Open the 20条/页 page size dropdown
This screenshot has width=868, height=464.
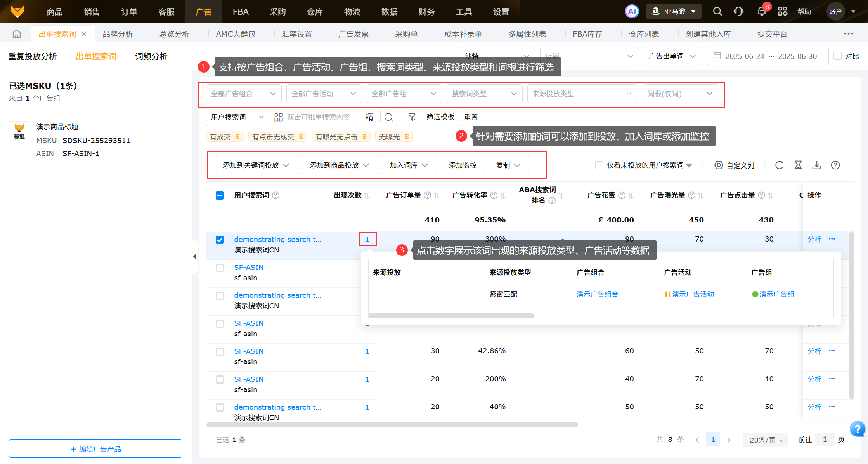(766, 440)
